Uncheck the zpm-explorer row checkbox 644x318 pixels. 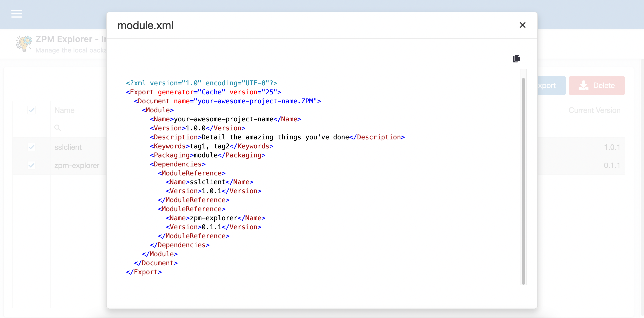[31, 165]
